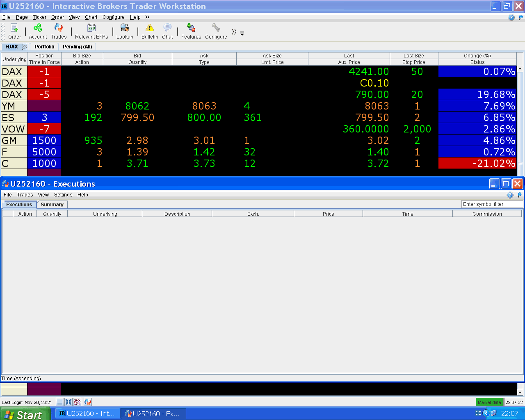Expand the hidden menus chevron in menu bar
This screenshot has width=525, height=420.
coord(147,17)
